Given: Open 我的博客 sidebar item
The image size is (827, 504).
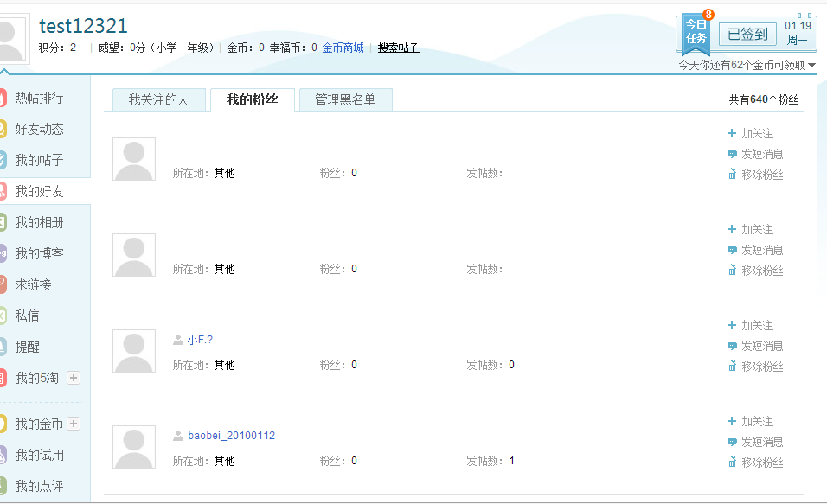Looking at the screenshot, I should (x=39, y=253).
